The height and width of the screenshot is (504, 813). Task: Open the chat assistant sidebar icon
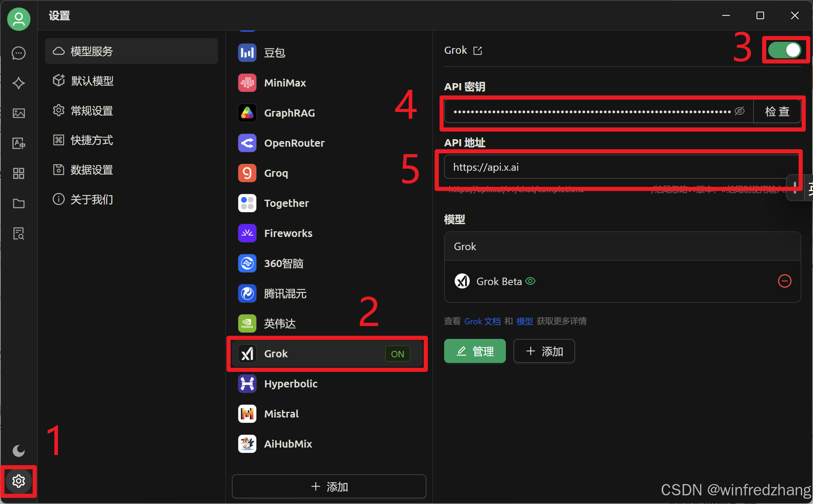(x=18, y=53)
